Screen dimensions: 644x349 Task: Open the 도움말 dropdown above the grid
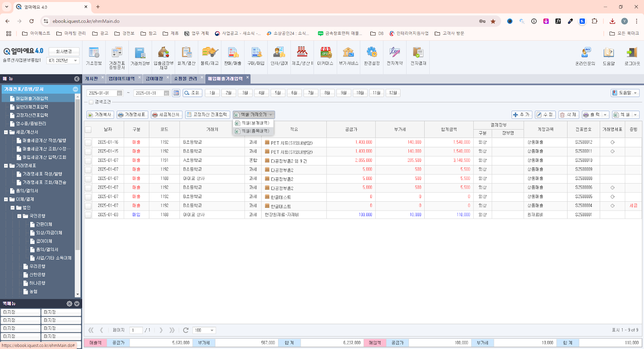625,93
